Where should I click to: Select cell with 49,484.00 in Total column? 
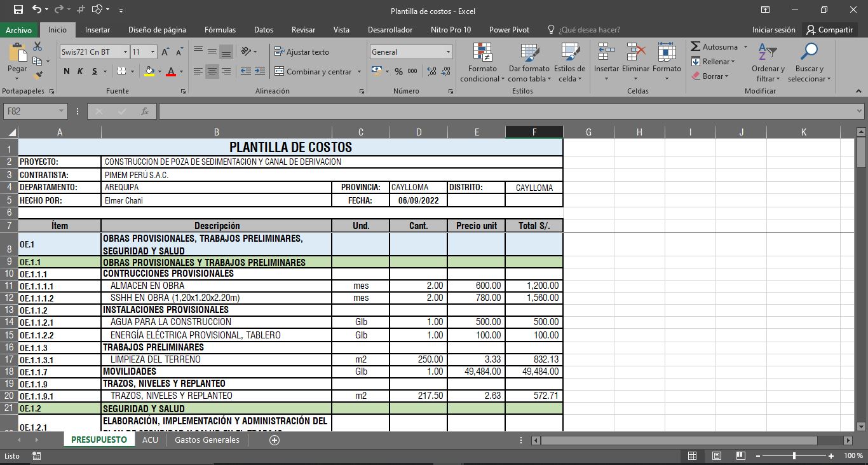(534, 371)
